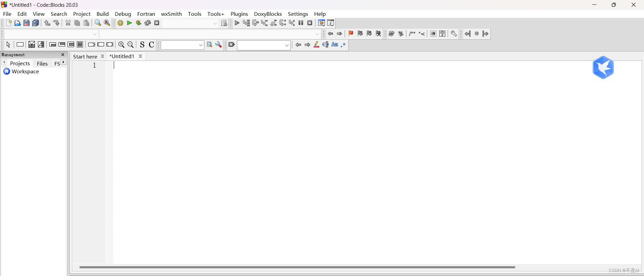The width and height of the screenshot is (644, 276).
Task: Open Find using the magnifier icon
Action: point(98,23)
